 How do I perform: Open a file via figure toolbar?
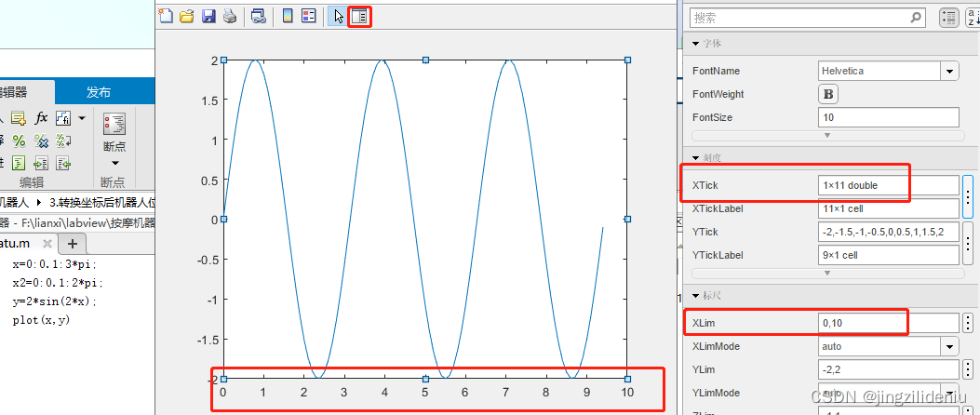coord(187,16)
